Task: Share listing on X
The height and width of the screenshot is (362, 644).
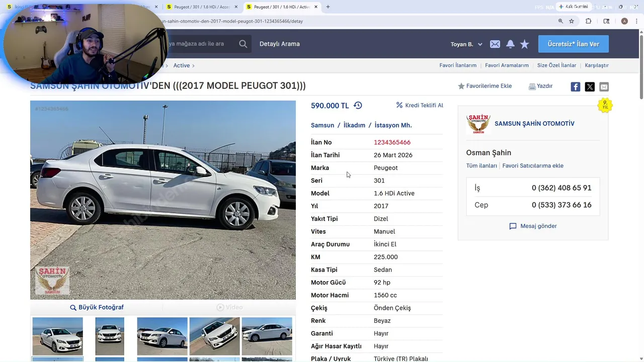Action: [x=590, y=86]
